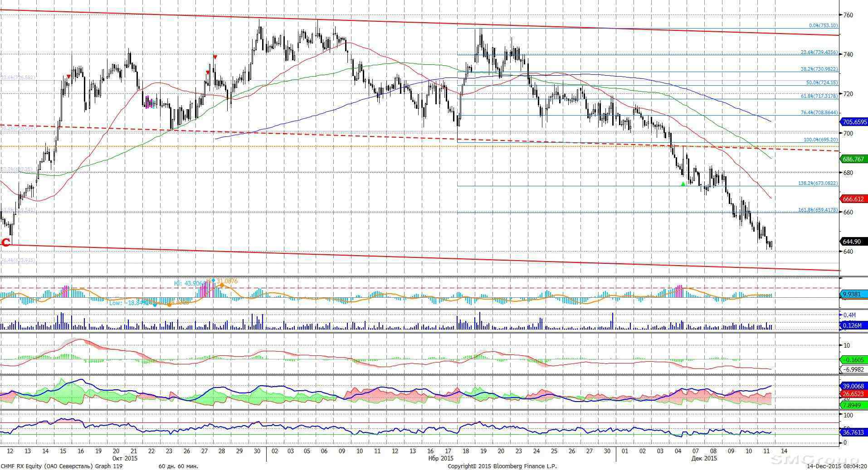This screenshot has height=470, width=868.
Task: Select the Hi: 43.906 indicator annotation
Action: pyautogui.click(x=190, y=283)
